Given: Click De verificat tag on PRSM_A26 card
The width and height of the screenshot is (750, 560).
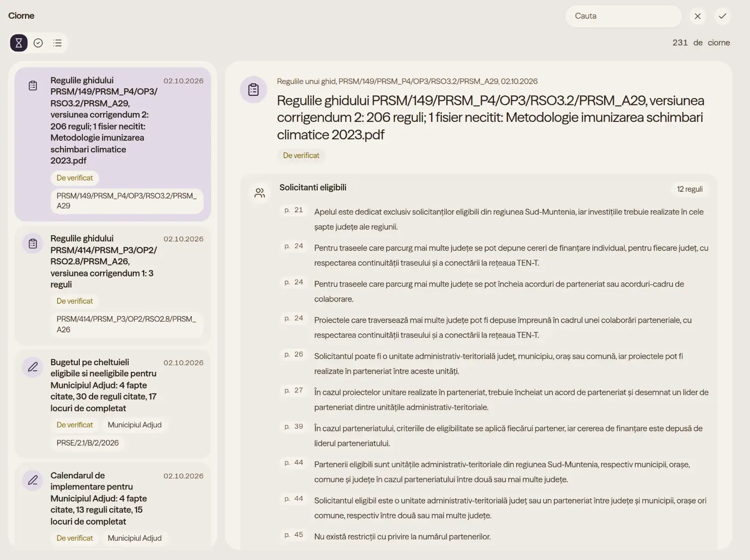Looking at the screenshot, I should point(74,301).
